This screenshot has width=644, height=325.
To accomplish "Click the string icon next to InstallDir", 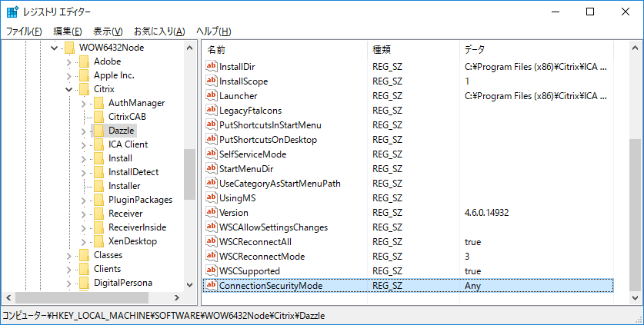I will point(212,67).
